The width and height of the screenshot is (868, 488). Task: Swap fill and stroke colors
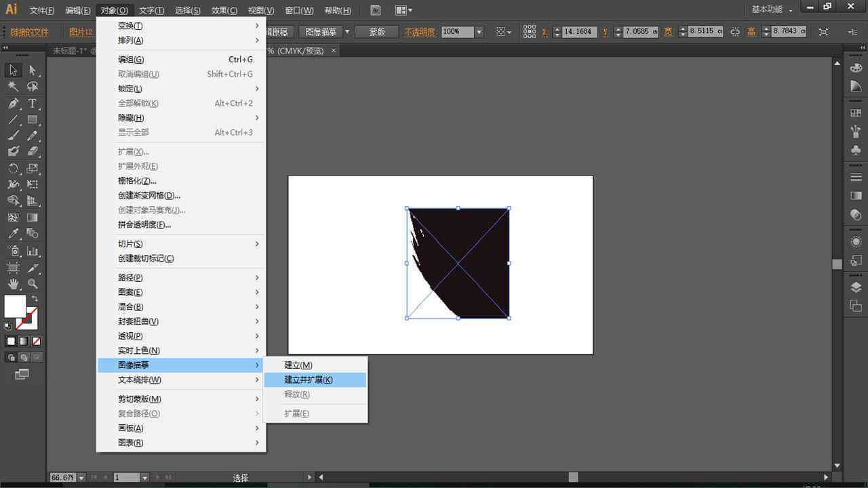(x=35, y=298)
